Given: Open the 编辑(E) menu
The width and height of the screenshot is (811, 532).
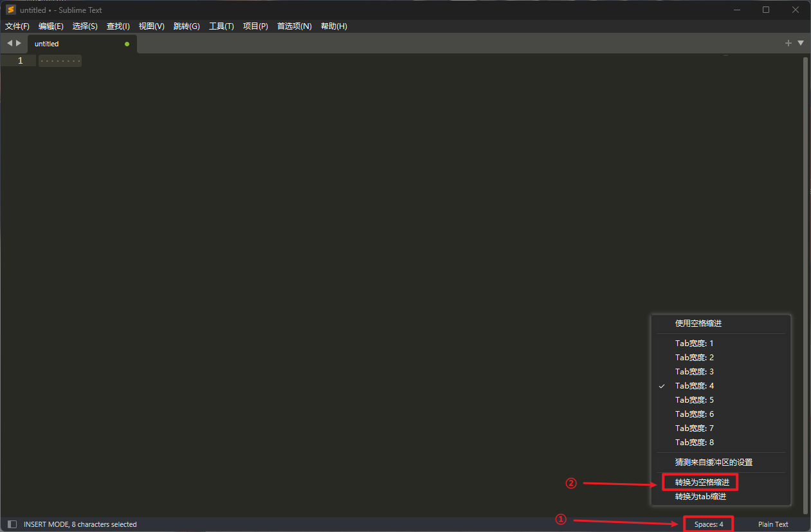Looking at the screenshot, I should (51, 26).
